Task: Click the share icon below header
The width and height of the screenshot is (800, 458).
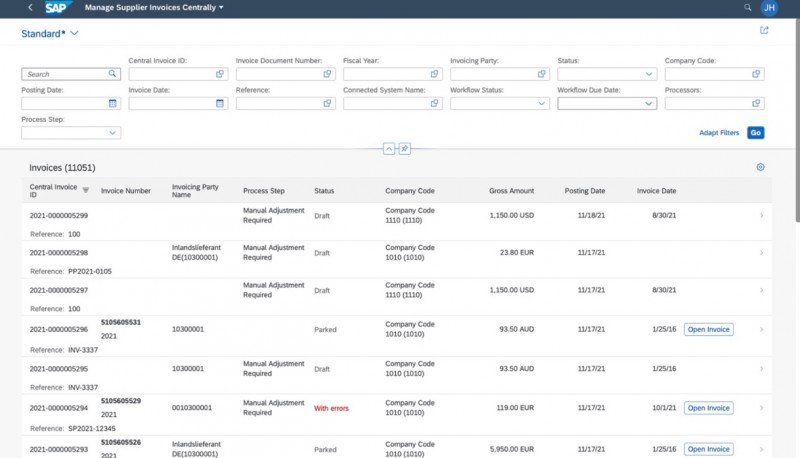Action: click(x=764, y=31)
